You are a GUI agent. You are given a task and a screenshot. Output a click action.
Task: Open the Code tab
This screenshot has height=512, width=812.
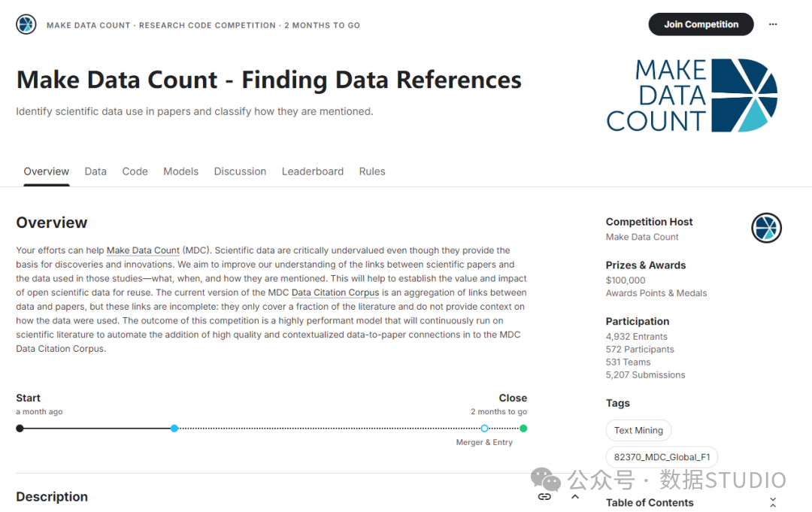(135, 171)
